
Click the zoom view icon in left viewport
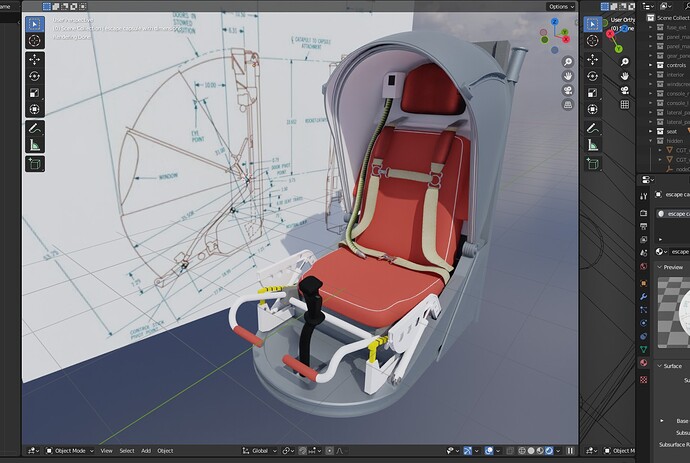coord(568,62)
